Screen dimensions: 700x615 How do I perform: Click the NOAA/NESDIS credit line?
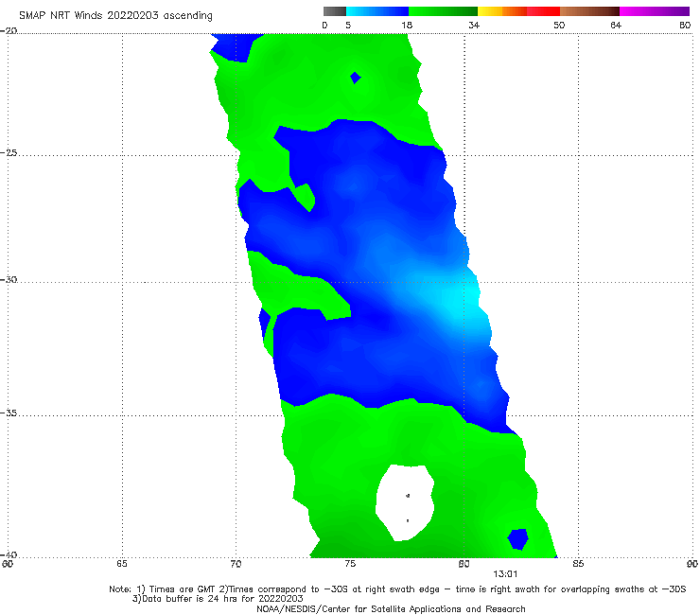[x=391, y=608]
